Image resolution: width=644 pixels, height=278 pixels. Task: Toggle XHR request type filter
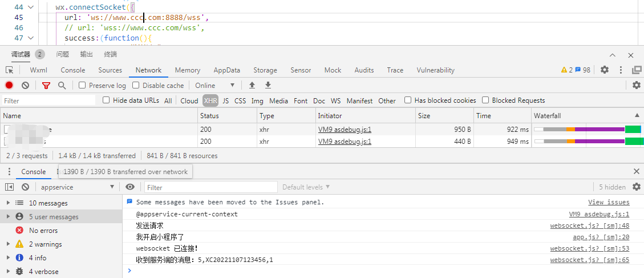point(210,101)
